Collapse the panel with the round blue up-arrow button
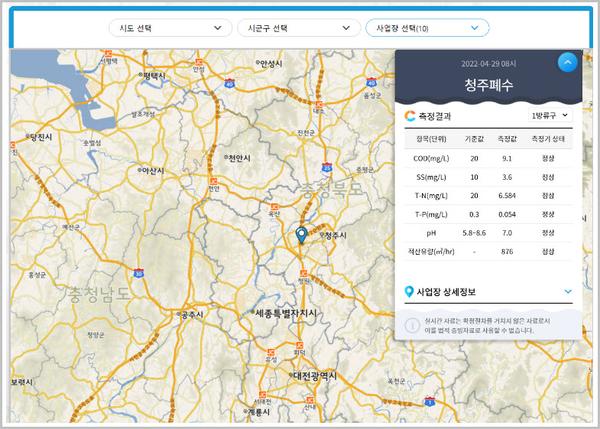 567,62
